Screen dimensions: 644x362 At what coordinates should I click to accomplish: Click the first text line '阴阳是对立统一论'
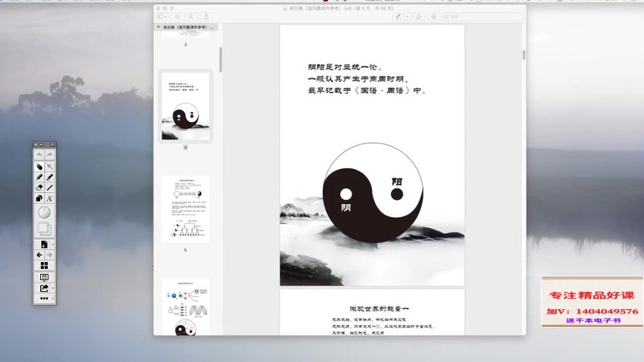tap(345, 67)
